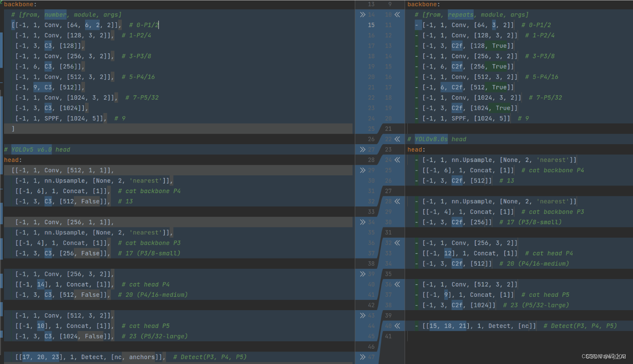Click right '[[-1, 12], 1, Concat' line
633x364 pixels.
(x=494, y=253)
